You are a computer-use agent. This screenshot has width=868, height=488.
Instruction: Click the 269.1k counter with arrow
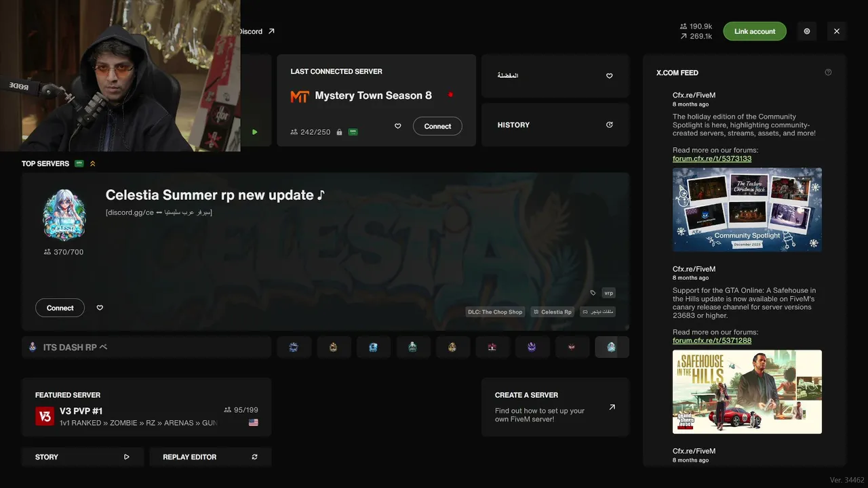pyautogui.click(x=696, y=36)
